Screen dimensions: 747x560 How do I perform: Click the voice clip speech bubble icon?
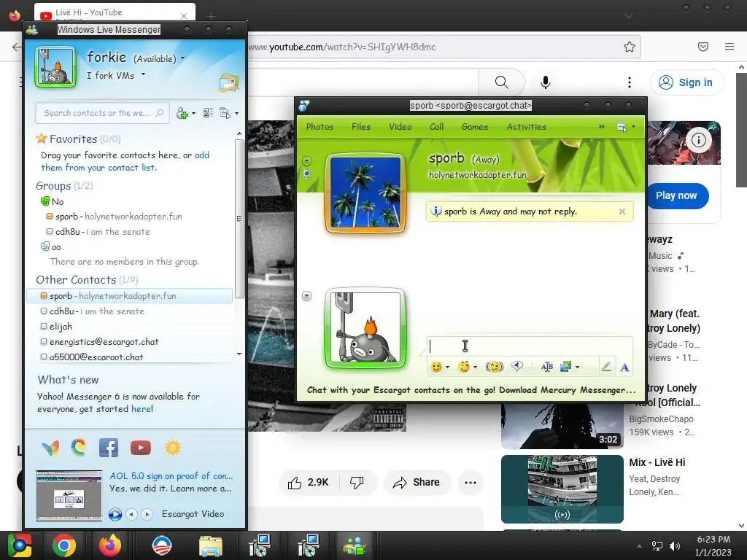(517, 366)
